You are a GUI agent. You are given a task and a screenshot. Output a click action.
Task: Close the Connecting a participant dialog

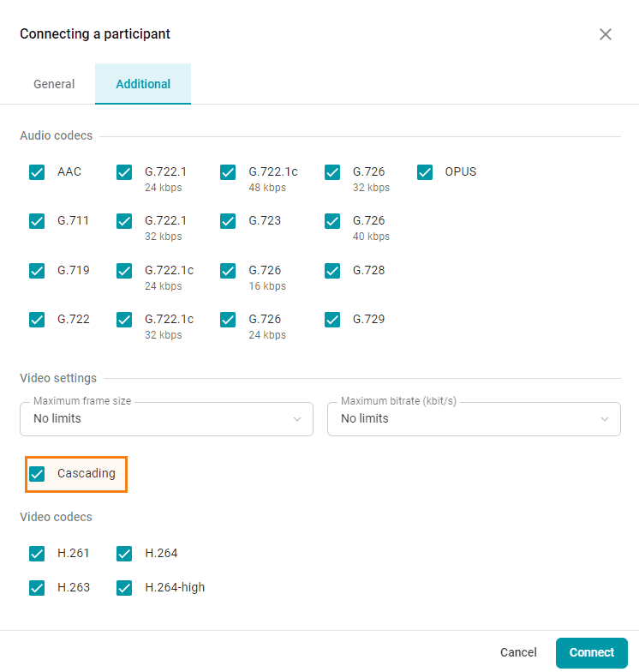(605, 34)
